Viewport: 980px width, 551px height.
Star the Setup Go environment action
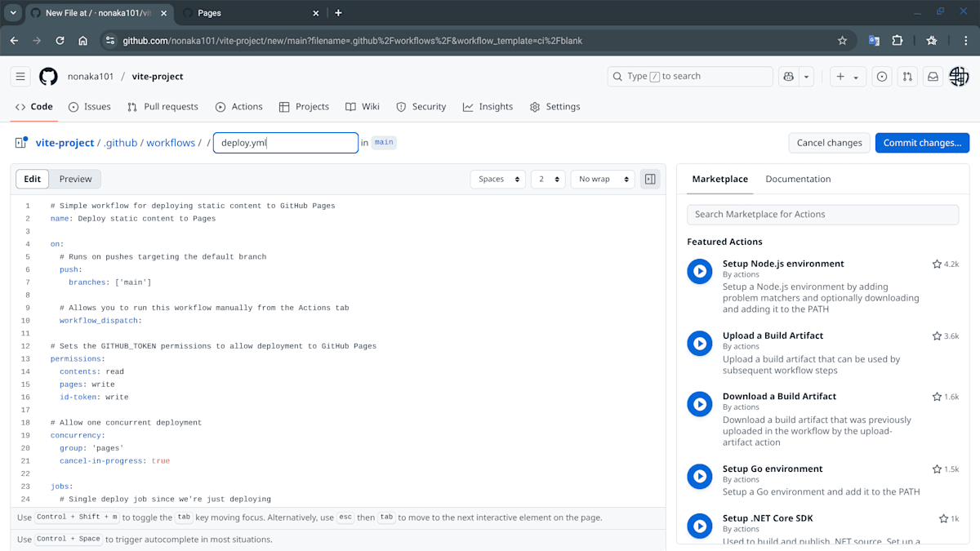pos(937,469)
